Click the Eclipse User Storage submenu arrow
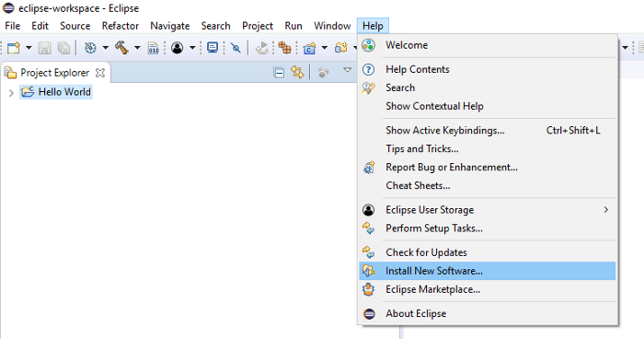 [605, 210]
